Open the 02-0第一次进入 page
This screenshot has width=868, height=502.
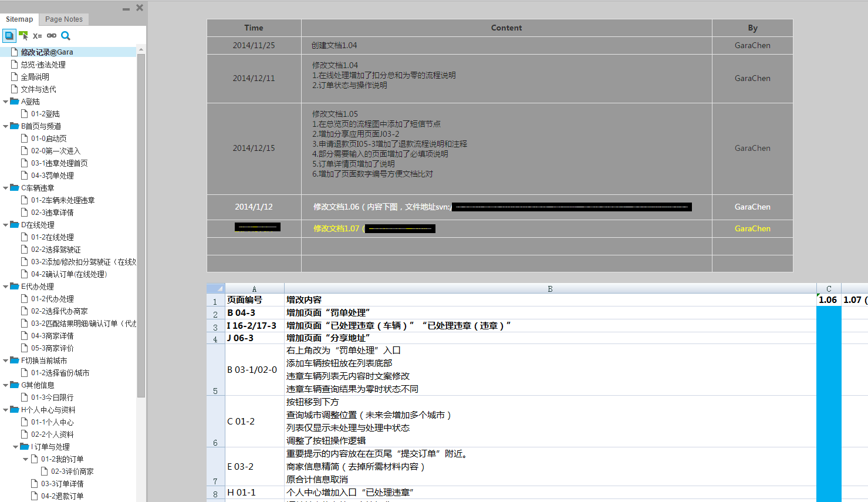click(56, 151)
